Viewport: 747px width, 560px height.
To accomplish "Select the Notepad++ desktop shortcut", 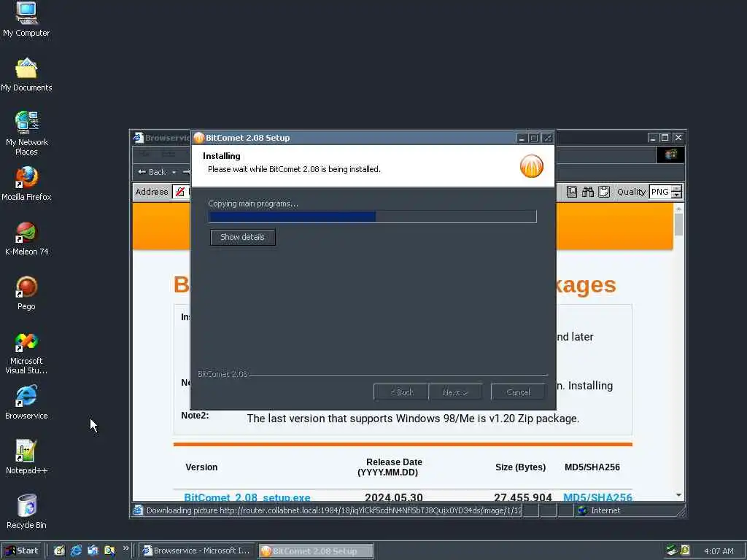I will click(26, 457).
